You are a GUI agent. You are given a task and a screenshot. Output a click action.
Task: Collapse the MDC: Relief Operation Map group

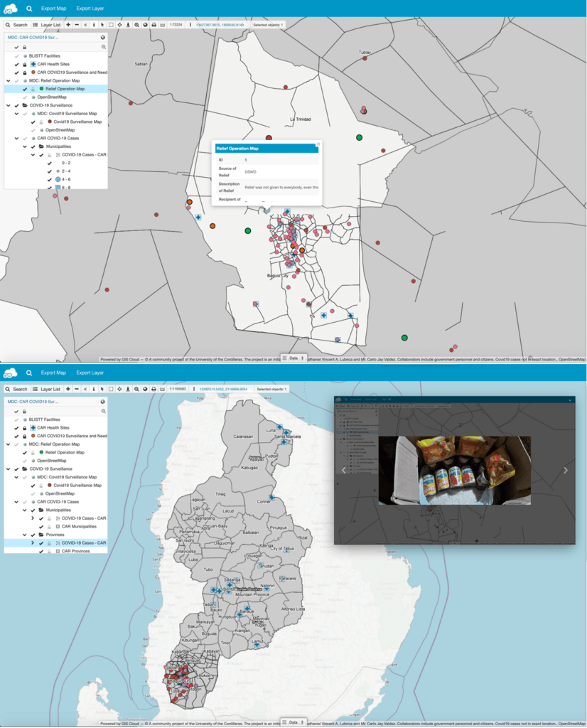tap(9, 80)
